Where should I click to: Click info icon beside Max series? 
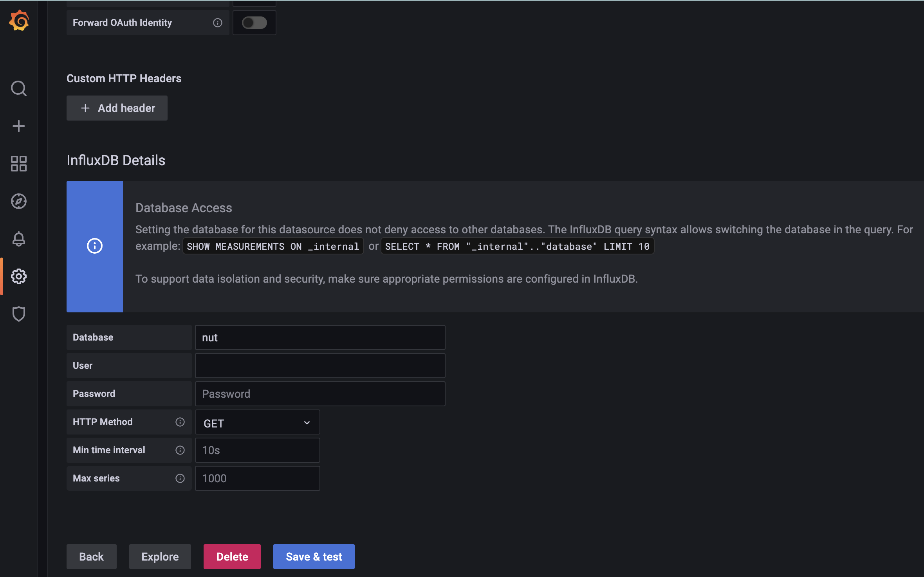coord(180,478)
